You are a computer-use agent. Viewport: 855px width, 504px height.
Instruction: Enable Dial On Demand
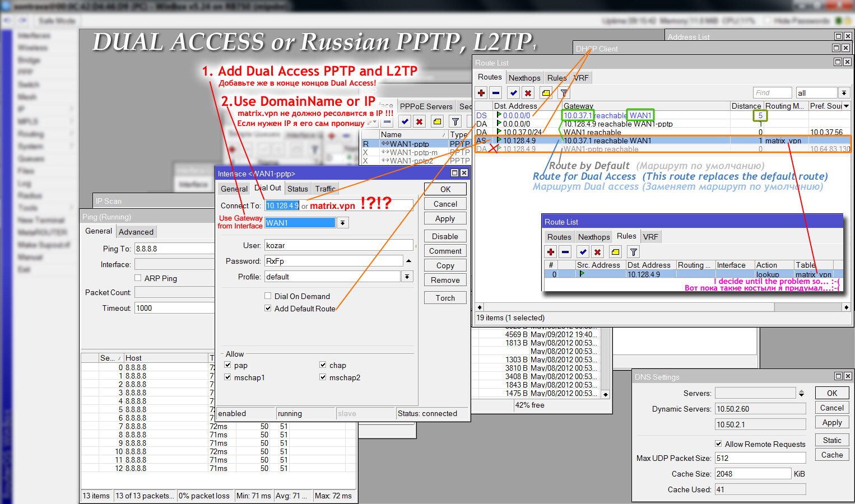point(268,296)
